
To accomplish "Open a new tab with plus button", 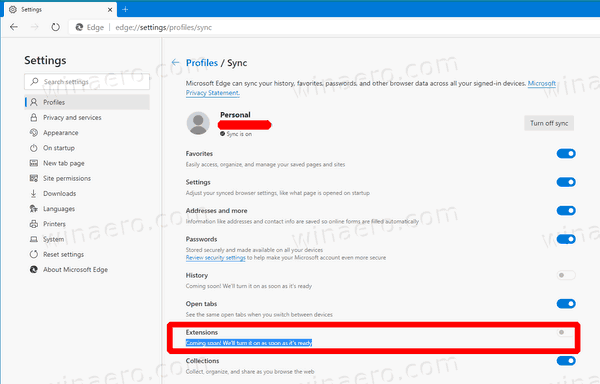I will [125, 10].
